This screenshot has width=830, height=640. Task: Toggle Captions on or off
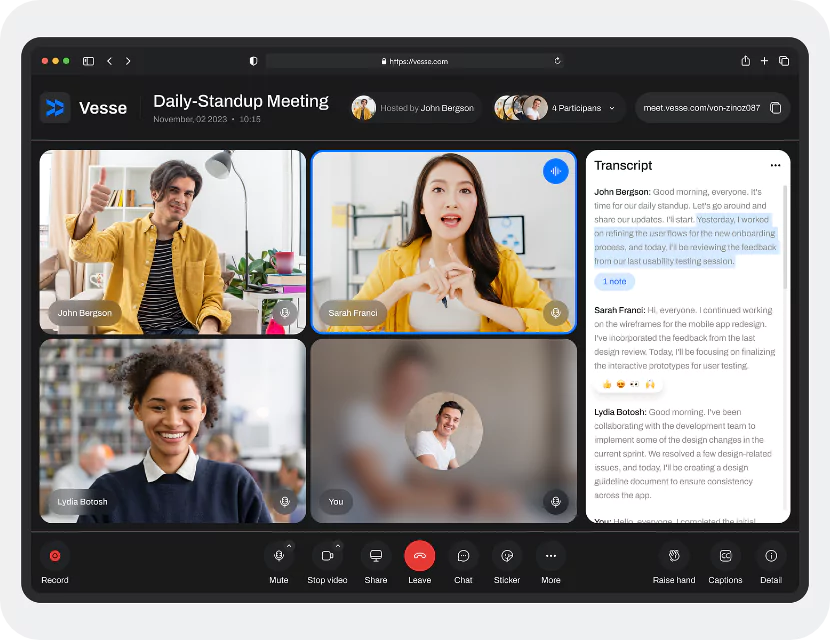pos(725,556)
